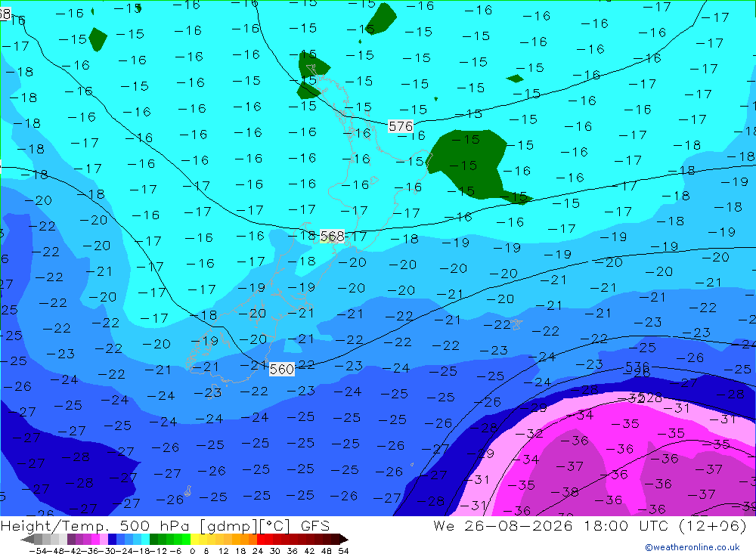Viewport: 756px width, 554px height.
Task: Pick the bright red legend swatch near 24
Action: [261, 539]
